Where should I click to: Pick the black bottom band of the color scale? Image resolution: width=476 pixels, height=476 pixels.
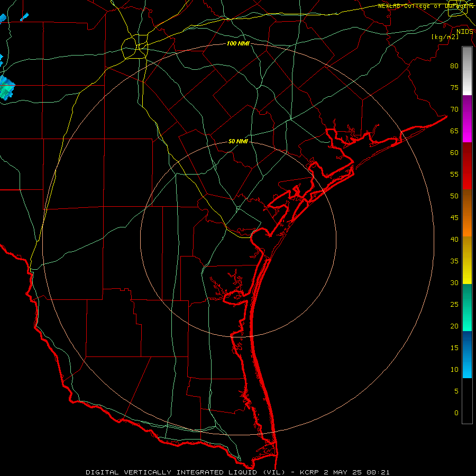467,401
